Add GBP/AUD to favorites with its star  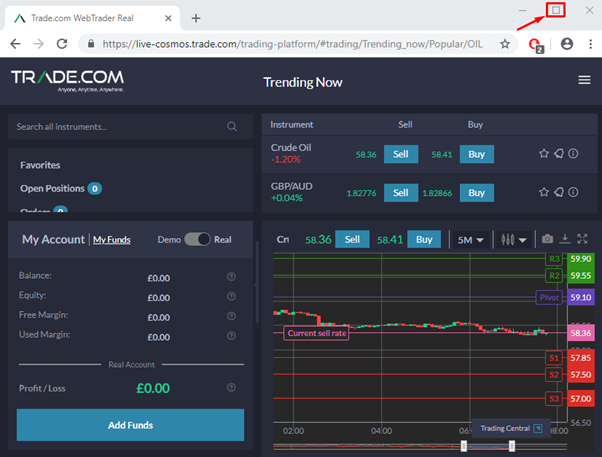pyautogui.click(x=544, y=192)
